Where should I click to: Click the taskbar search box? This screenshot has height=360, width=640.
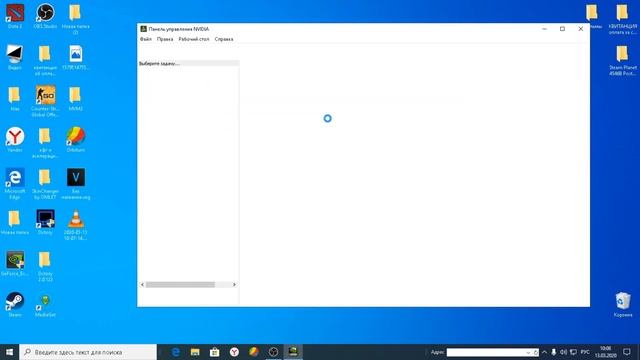tap(88, 352)
